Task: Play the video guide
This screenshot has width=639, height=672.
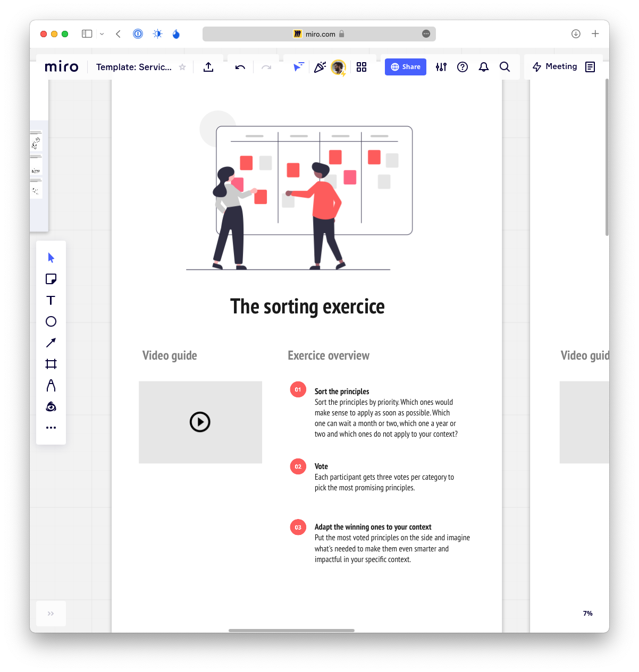Action: (x=200, y=422)
